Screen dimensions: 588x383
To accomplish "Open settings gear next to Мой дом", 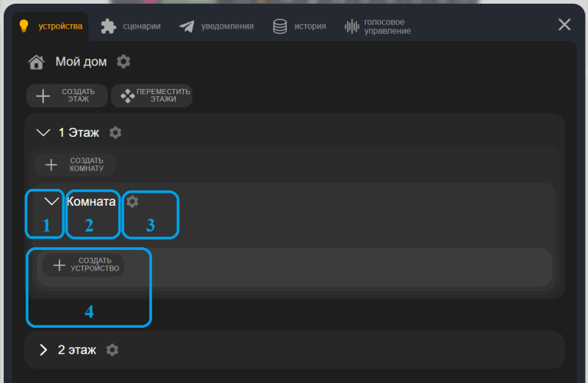I will [x=123, y=62].
